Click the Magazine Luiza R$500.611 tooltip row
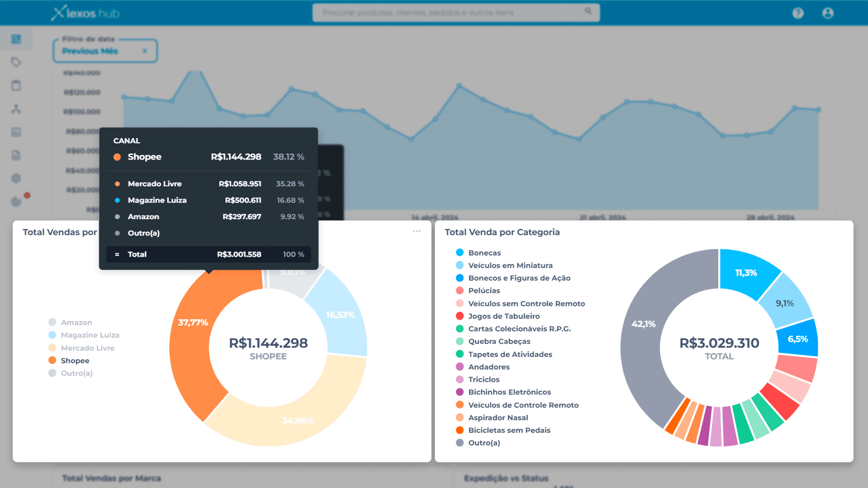 click(208, 200)
